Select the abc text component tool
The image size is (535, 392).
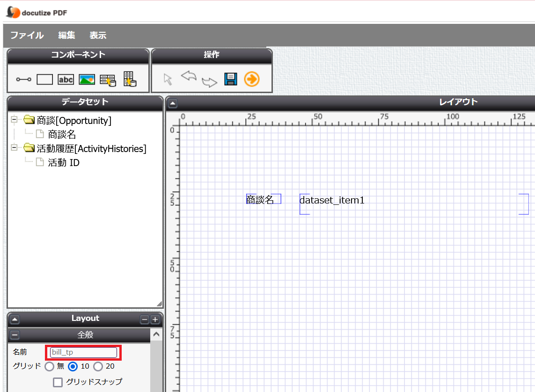click(x=66, y=80)
